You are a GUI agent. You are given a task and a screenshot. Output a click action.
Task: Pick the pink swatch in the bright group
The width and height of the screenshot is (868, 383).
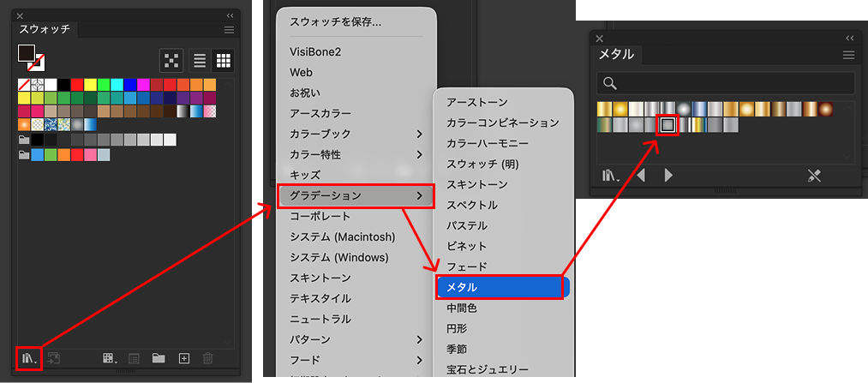[x=90, y=155]
